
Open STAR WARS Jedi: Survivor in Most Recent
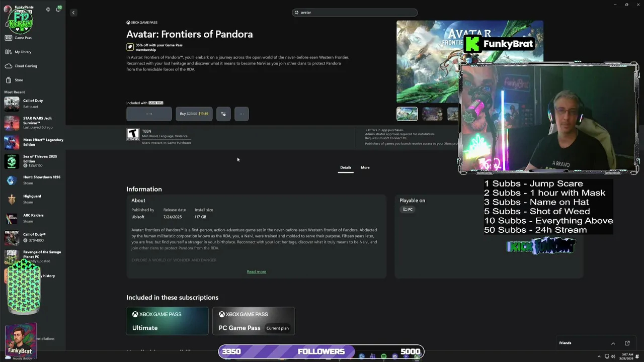coord(33,123)
